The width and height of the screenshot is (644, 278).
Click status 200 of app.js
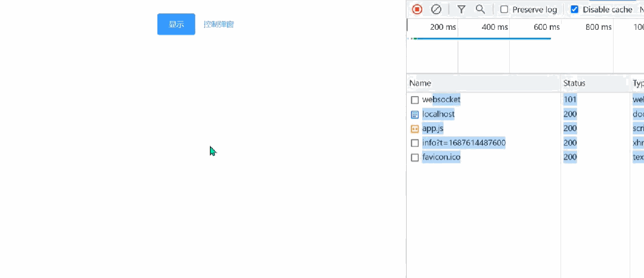click(x=570, y=128)
